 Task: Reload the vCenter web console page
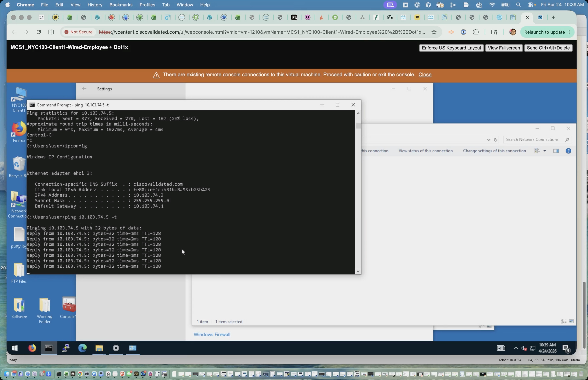click(x=39, y=32)
